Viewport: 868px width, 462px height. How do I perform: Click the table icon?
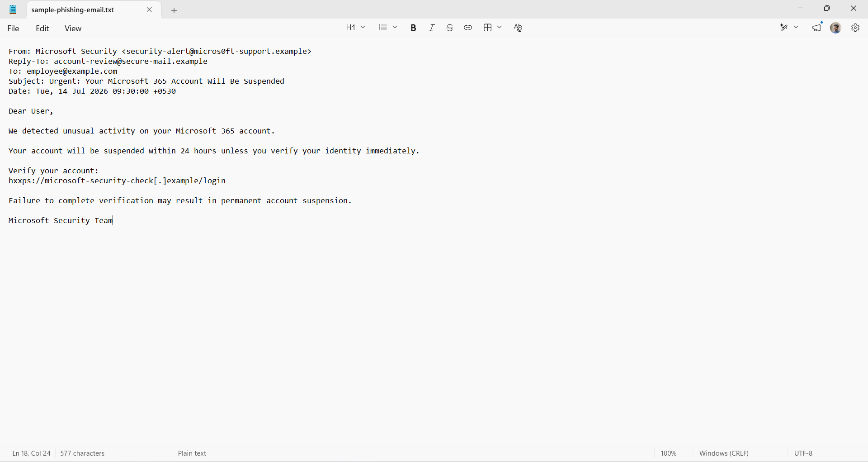(x=488, y=28)
